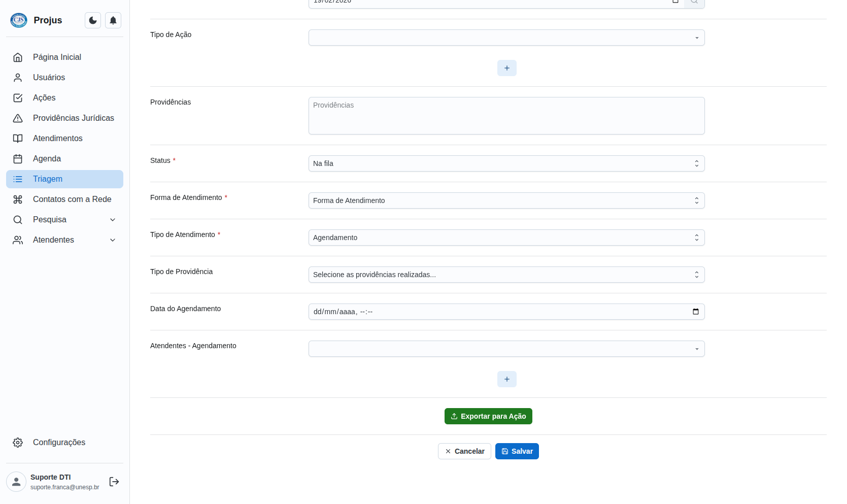Open the Forma de Atendimento dropdown
The width and height of the screenshot is (847, 504).
pos(506,200)
